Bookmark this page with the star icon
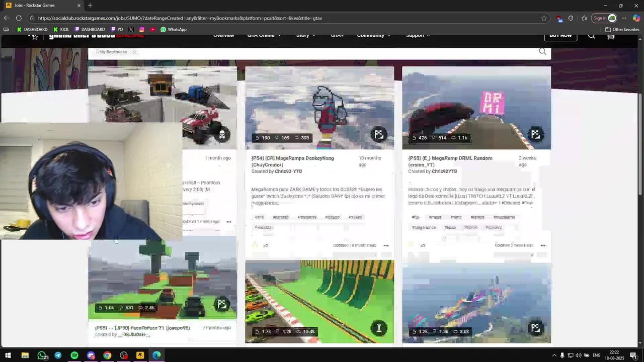 544,18
